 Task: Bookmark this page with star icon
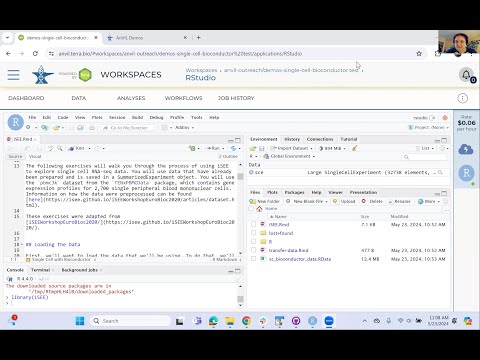coord(419,54)
